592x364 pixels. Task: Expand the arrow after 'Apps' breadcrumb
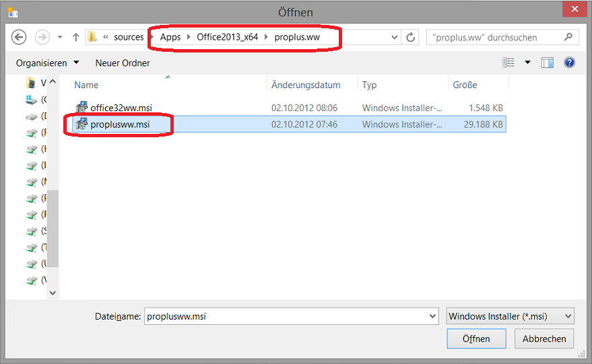189,37
